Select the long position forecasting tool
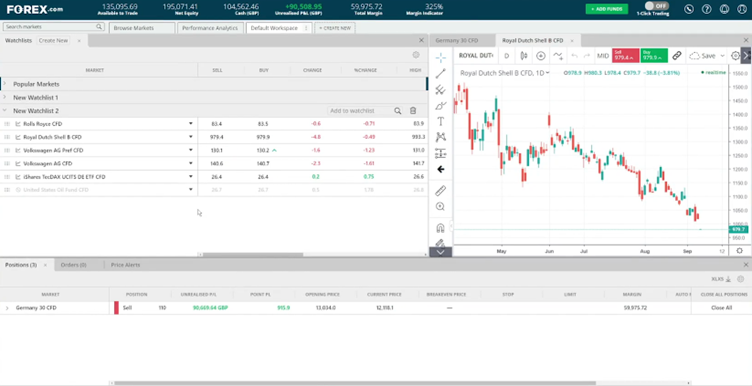Image resolution: width=752 pixels, height=386 pixels. [x=441, y=153]
